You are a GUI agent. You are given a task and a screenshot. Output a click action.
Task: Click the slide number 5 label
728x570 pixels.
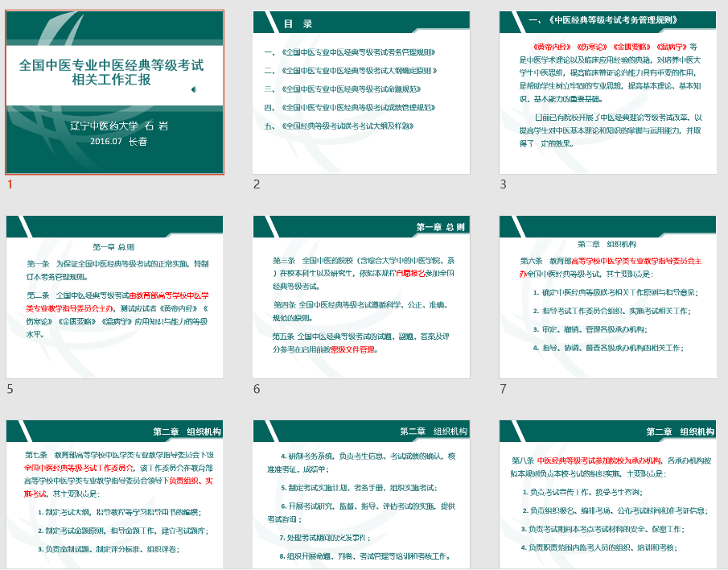tap(10, 390)
